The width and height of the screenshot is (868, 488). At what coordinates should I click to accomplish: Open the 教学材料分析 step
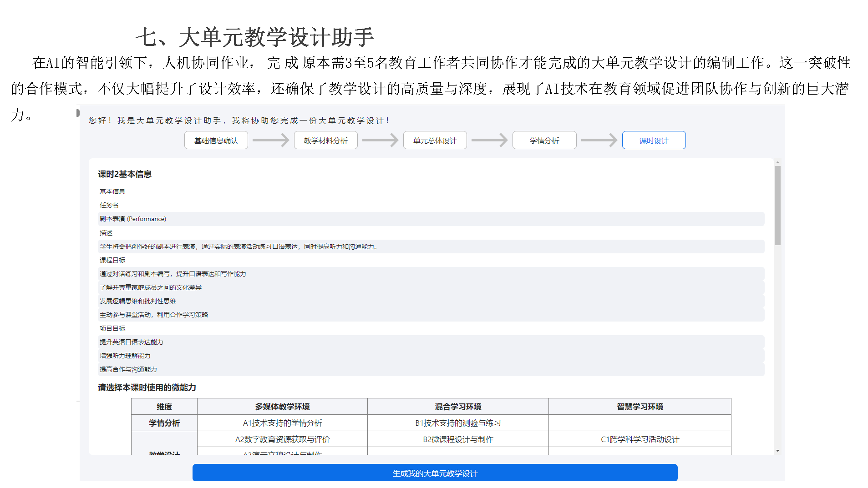[325, 141]
